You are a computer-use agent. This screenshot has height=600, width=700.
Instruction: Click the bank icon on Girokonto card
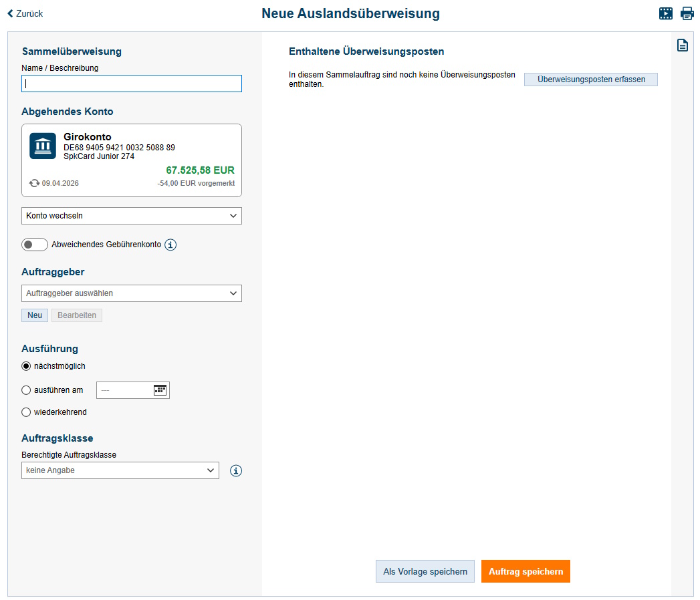tap(43, 146)
